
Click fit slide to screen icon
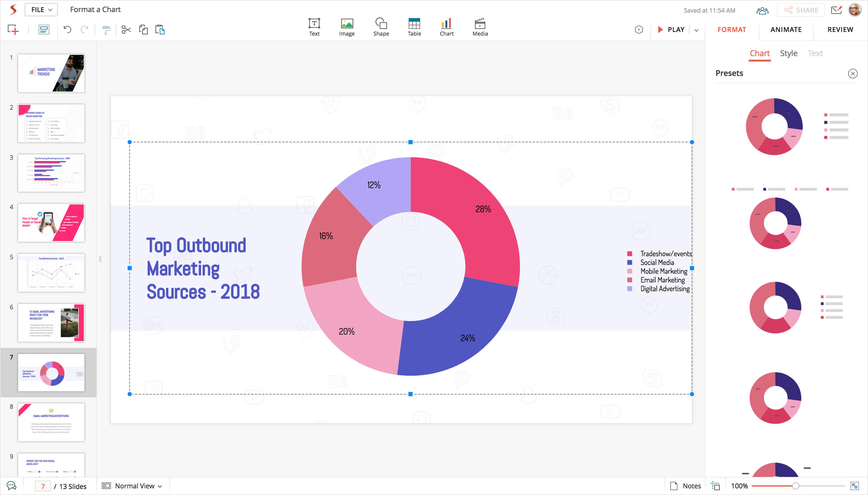[854, 486]
